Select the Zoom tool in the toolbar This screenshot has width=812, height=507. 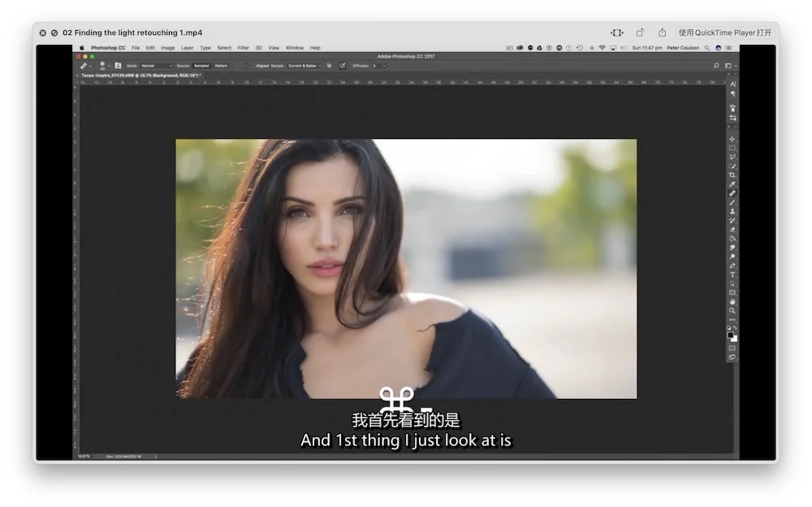(x=732, y=310)
